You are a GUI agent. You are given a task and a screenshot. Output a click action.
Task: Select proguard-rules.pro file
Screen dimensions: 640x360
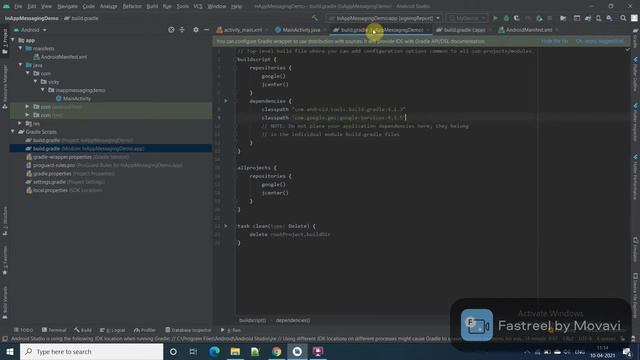(x=104, y=165)
